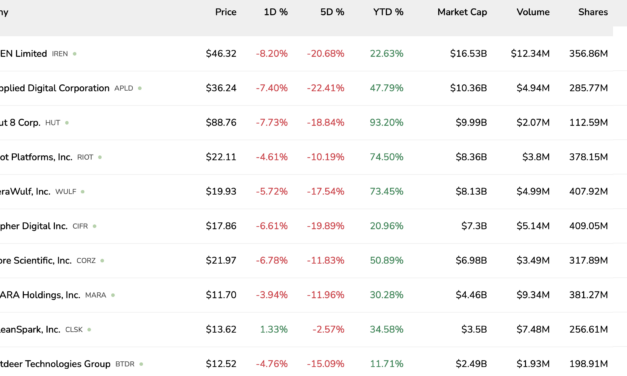Select the 93.20% YTD value
The height and width of the screenshot is (376, 627).
click(x=387, y=122)
